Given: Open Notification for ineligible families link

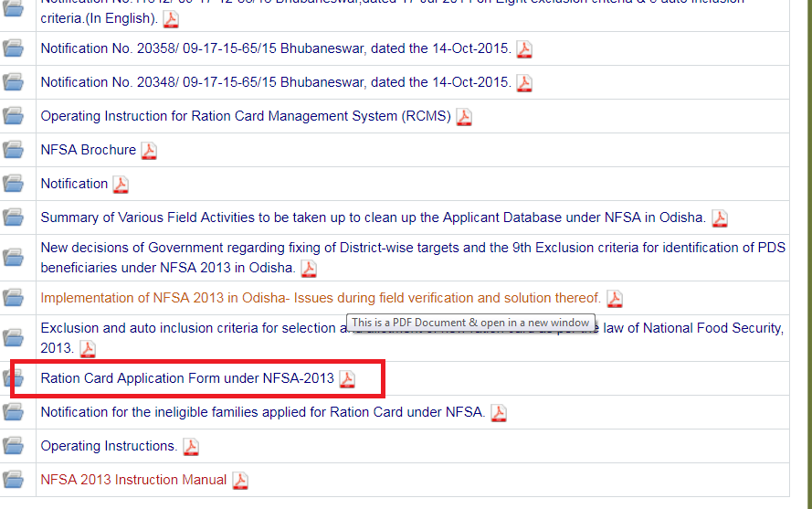Looking at the screenshot, I should (x=262, y=412).
